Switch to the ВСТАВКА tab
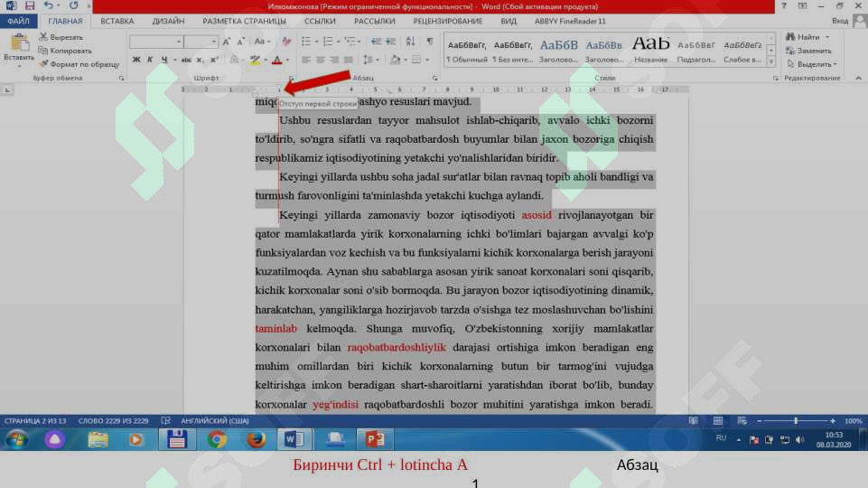This screenshot has width=868, height=488. 117,21
